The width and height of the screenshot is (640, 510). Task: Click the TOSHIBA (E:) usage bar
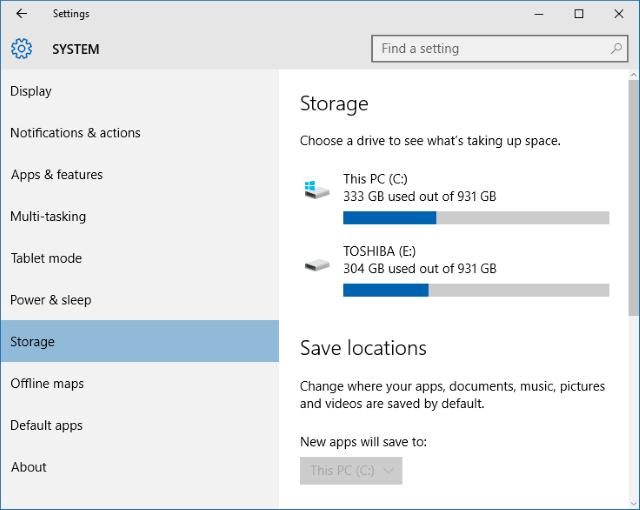click(x=475, y=290)
